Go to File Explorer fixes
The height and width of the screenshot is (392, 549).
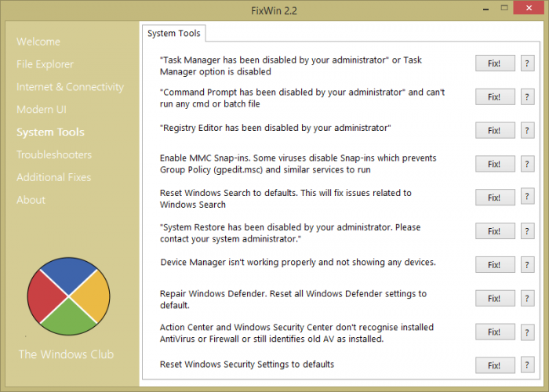pos(45,64)
